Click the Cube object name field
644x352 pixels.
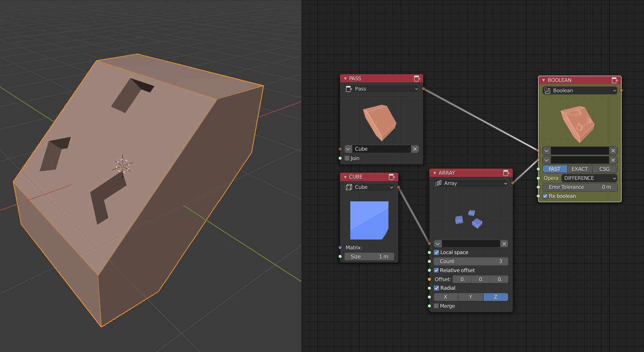382,149
